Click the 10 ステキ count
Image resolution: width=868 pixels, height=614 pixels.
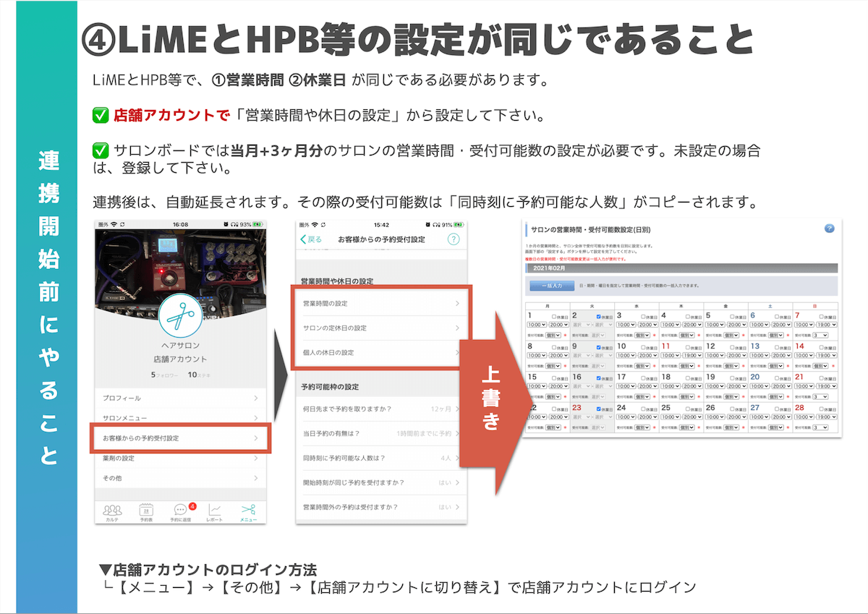point(200,375)
